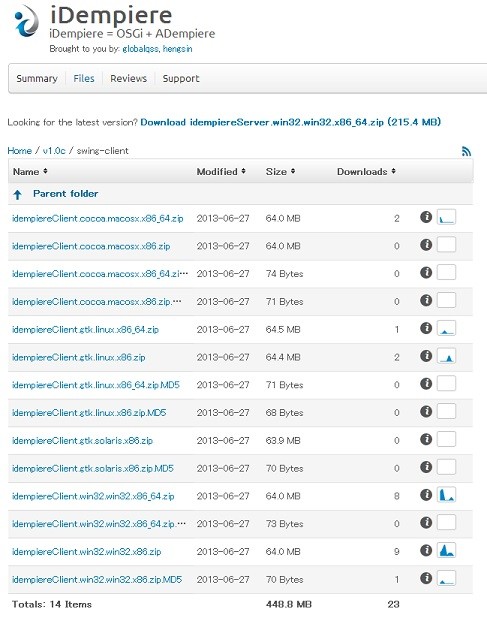Viewport: 487px width, 624px height.
Task: Open the globalqss author profile
Action: [140, 49]
